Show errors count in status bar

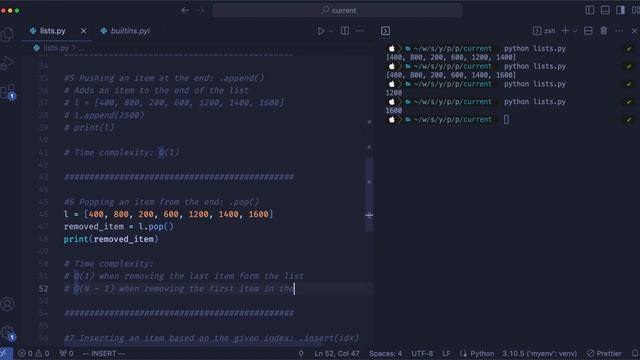click(25, 353)
